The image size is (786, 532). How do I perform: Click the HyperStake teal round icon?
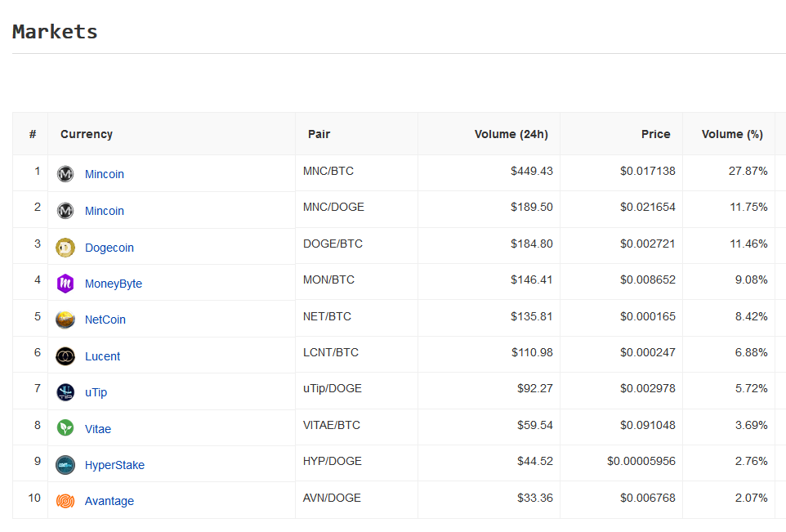(x=65, y=465)
